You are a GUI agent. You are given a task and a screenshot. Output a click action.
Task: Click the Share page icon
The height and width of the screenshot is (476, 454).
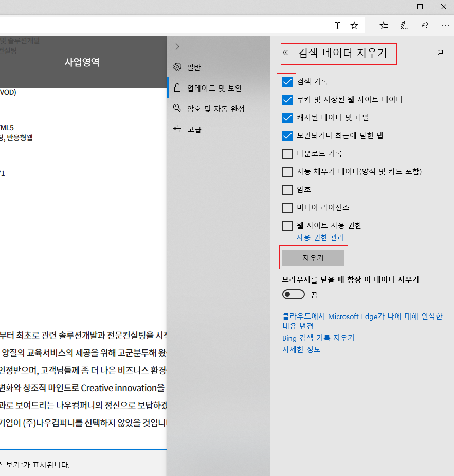pyautogui.click(x=424, y=25)
